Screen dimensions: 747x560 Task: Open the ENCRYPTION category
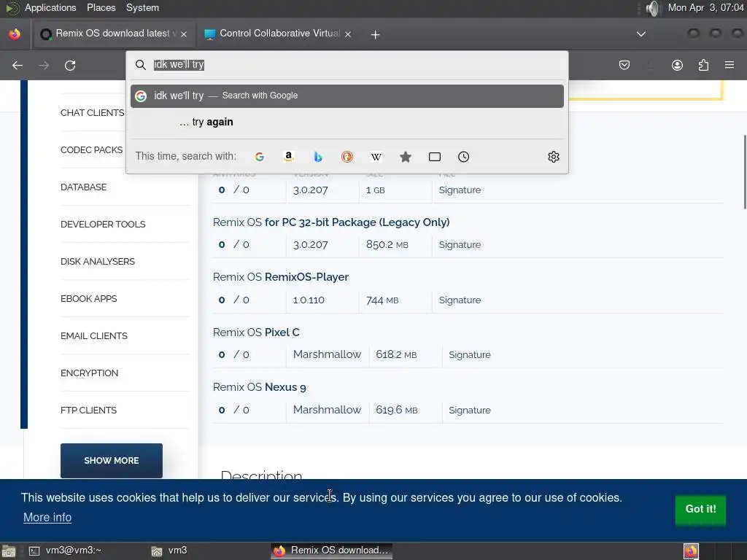coord(89,373)
